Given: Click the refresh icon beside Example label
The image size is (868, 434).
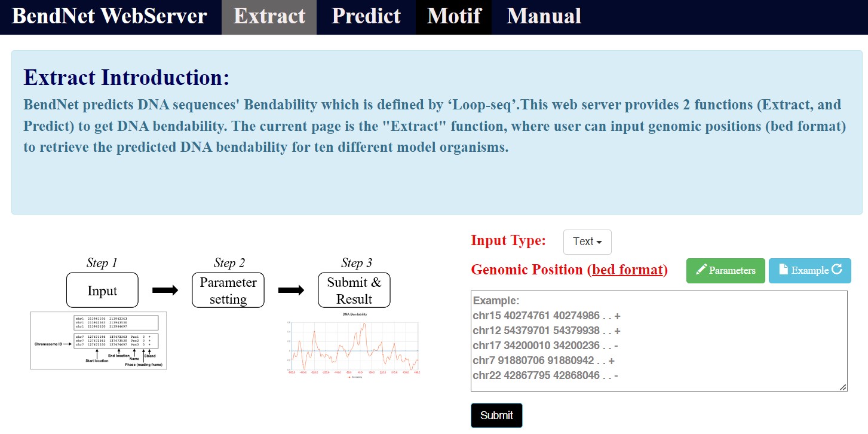Looking at the screenshot, I should [837, 270].
